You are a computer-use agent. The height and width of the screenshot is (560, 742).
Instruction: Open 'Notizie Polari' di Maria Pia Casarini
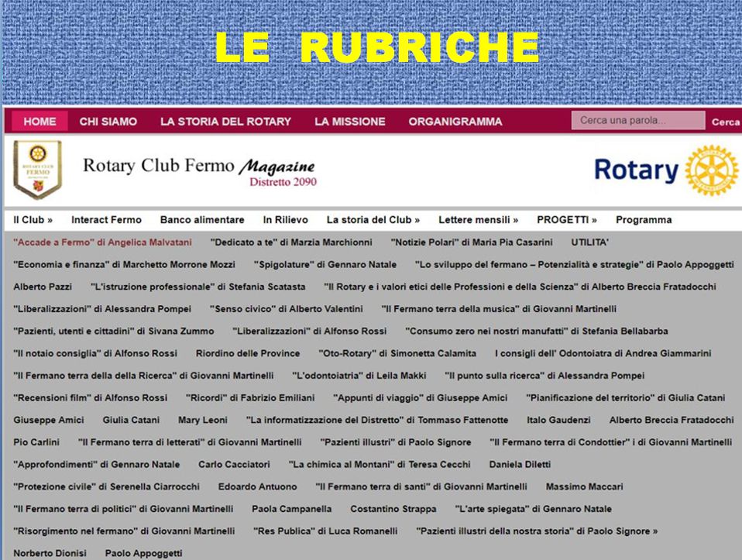pyautogui.click(x=472, y=242)
